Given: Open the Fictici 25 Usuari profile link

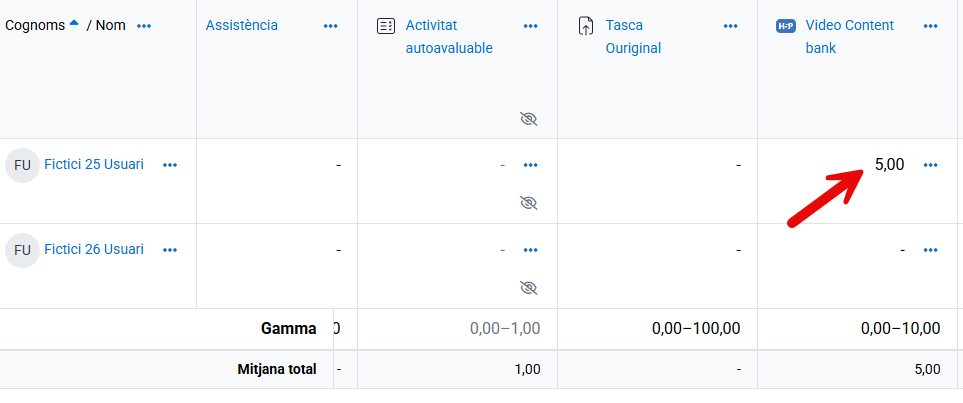Looking at the screenshot, I should coord(94,164).
